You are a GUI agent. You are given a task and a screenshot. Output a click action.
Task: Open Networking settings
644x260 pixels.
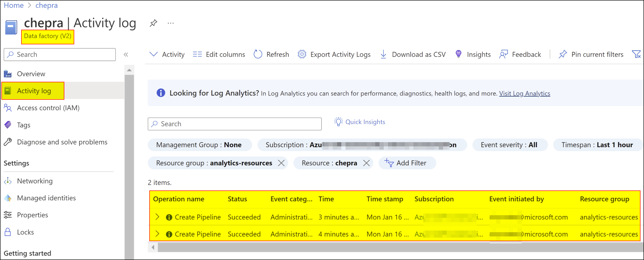click(x=28, y=181)
